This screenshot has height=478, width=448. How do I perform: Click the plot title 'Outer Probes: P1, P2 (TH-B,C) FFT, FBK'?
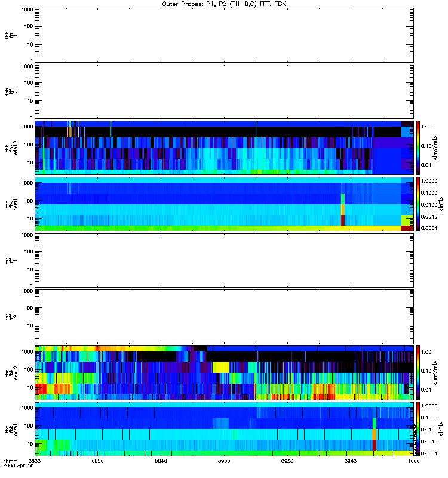coord(224,4)
